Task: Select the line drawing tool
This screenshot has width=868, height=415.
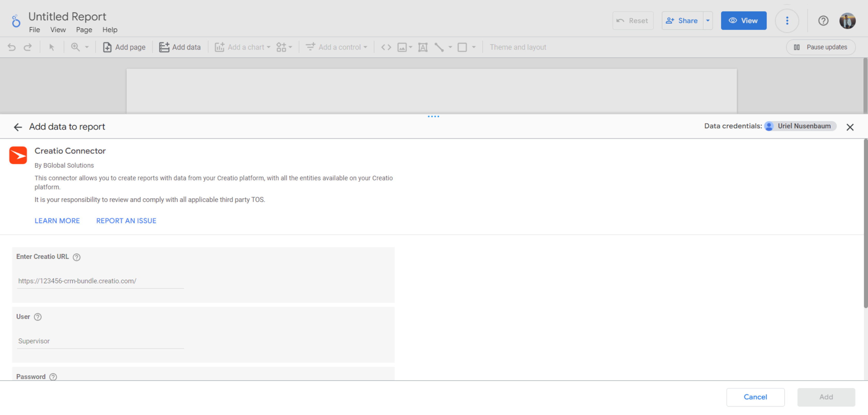Action: 439,47
